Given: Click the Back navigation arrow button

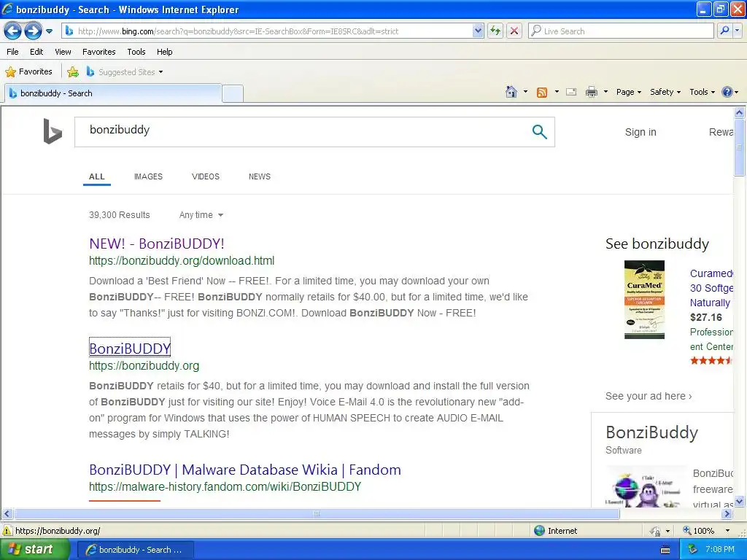Looking at the screenshot, I should (x=13, y=31).
